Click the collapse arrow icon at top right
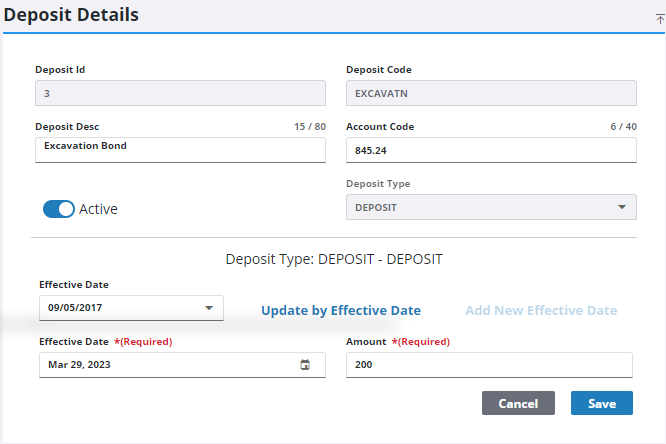The width and height of the screenshot is (666, 444). tap(658, 18)
